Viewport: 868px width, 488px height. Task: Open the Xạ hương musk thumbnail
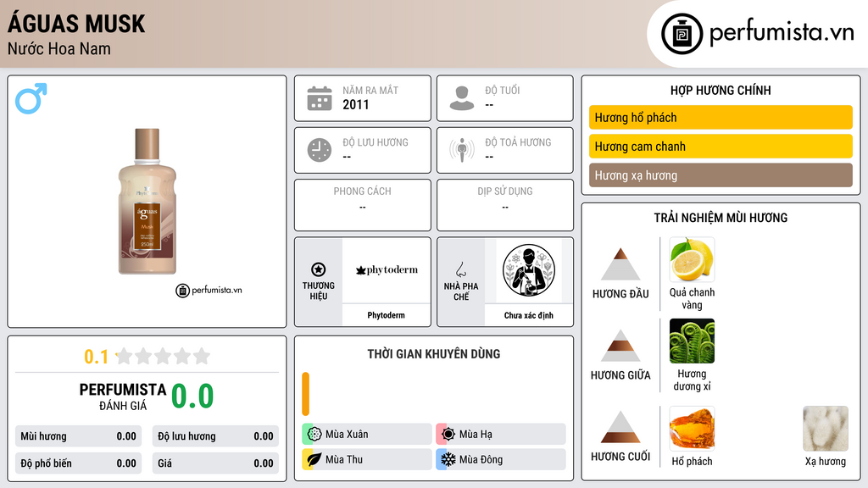coord(826,428)
